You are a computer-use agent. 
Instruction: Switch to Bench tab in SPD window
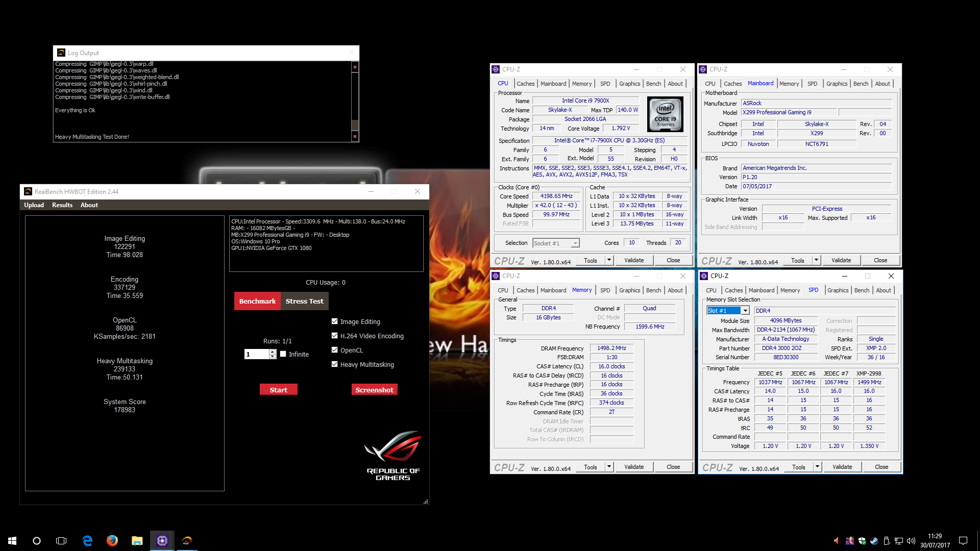click(x=862, y=290)
